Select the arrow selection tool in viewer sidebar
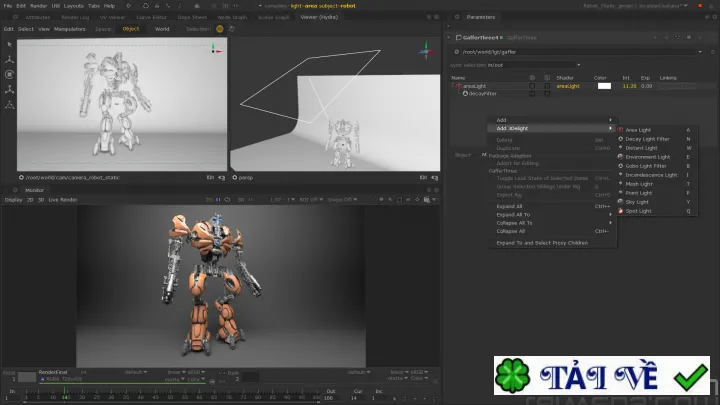 pyautogui.click(x=10, y=45)
